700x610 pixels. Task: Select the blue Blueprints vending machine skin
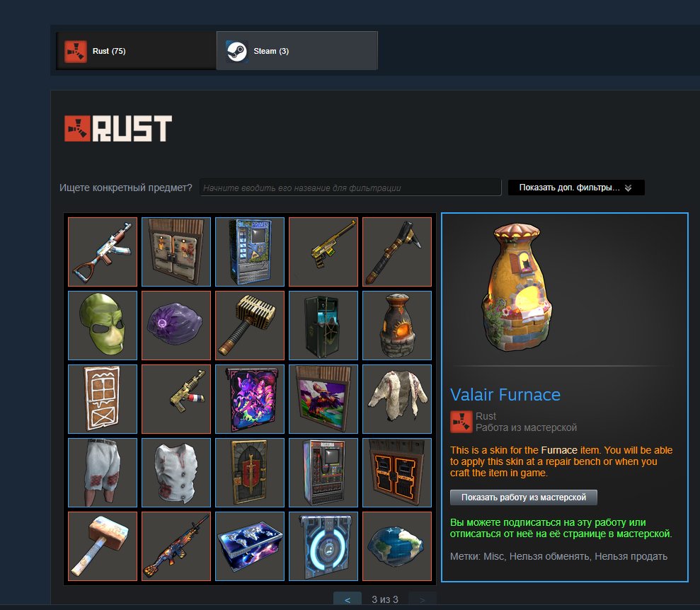pos(250,252)
